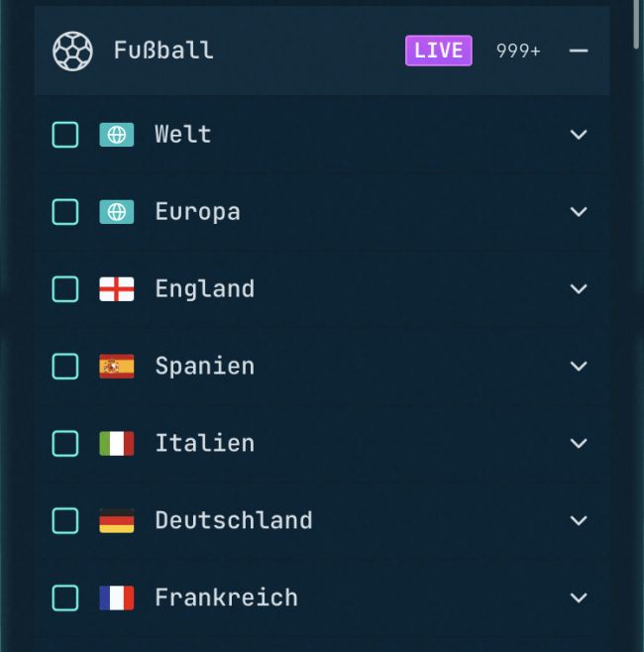Expand the Spanien chevron

point(579,367)
